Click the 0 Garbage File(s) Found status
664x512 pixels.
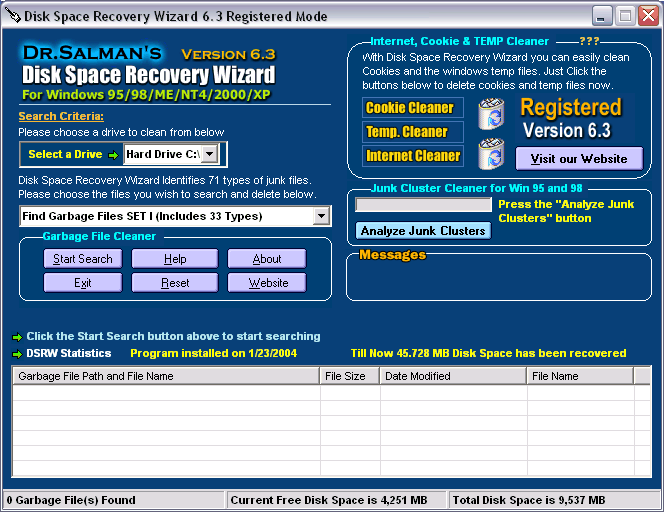(113, 500)
